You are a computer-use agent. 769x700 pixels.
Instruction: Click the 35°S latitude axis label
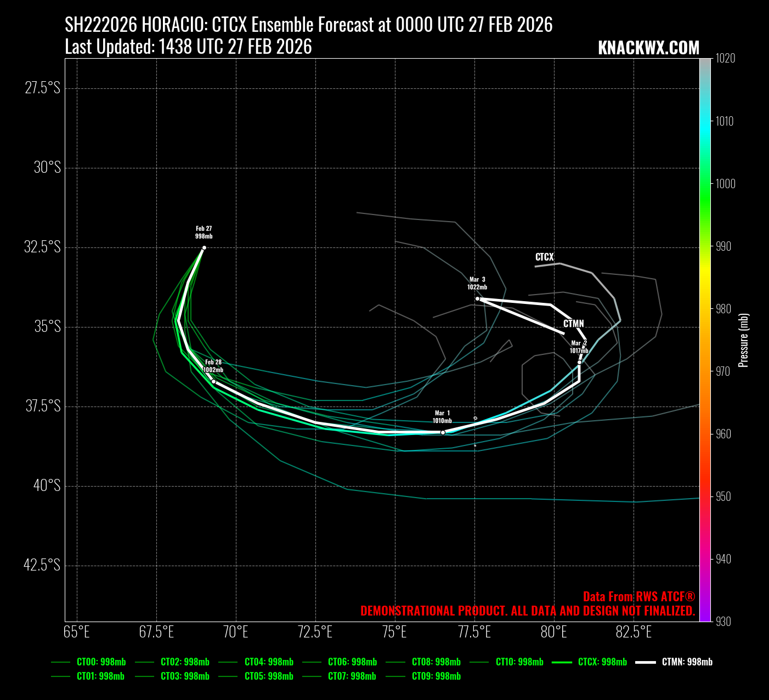click(x=47, y=327)
